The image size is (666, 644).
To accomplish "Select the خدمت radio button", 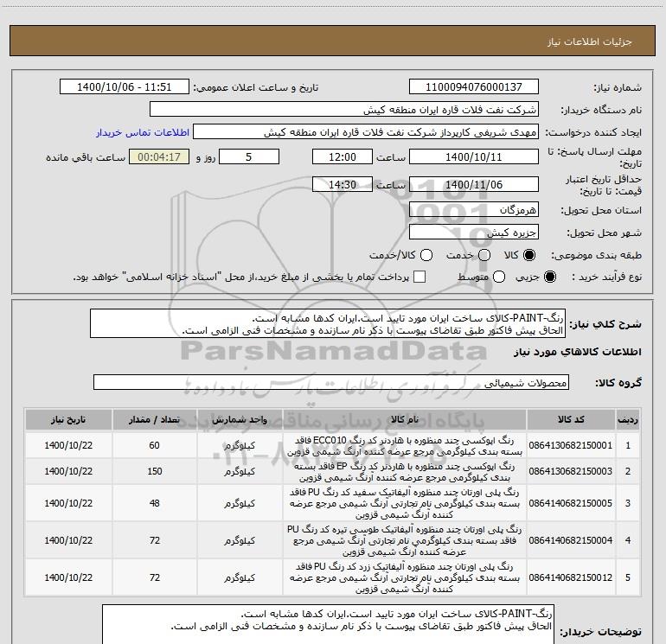I will [484, 255].
